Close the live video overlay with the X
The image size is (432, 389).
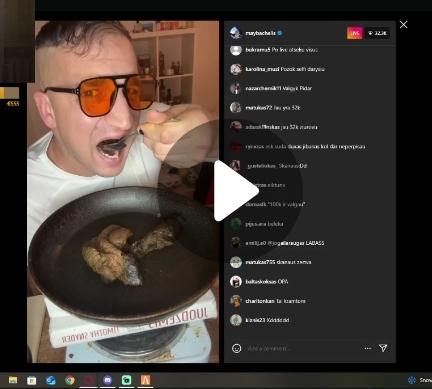(404, 25)
